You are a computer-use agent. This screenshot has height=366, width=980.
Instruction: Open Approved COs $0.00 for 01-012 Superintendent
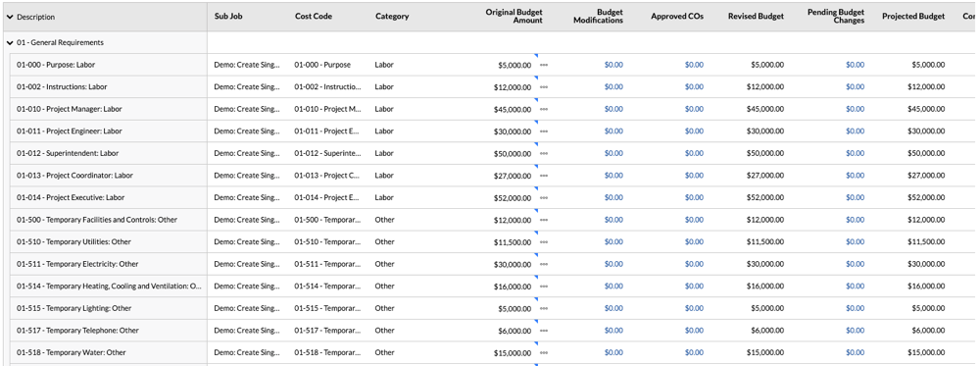[x=694, y=153]
